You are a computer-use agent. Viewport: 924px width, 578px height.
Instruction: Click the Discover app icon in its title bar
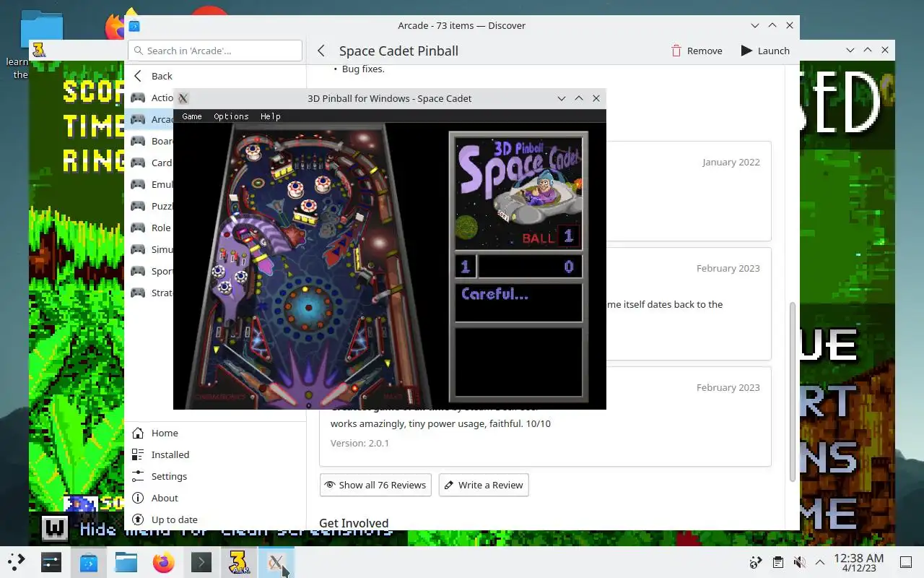134,26
